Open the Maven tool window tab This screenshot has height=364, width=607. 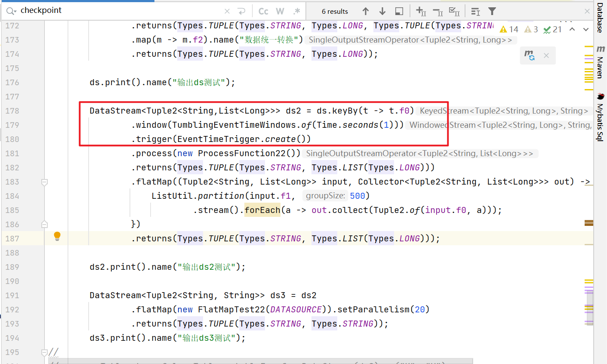click(600, 62)
